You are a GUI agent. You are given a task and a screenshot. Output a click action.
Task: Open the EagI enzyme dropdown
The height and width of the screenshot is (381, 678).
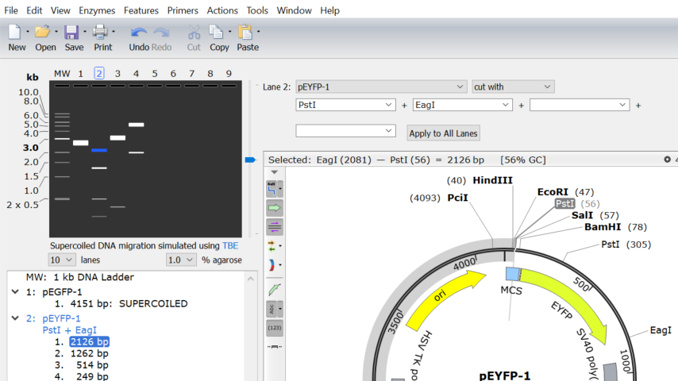pos(462,105)
